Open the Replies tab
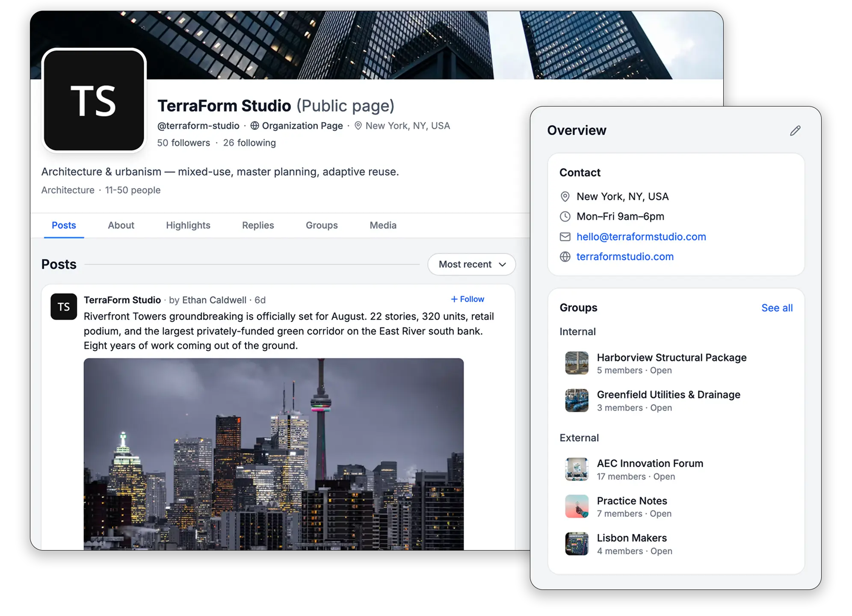Image resolution: width=852 pixels, height=616 pixels. pos(258,225)
